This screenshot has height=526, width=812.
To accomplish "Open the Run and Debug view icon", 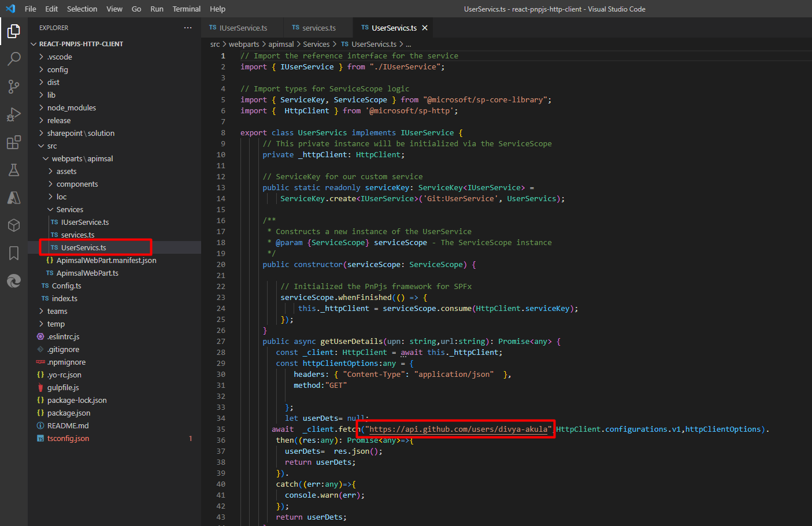I will 14,114.
